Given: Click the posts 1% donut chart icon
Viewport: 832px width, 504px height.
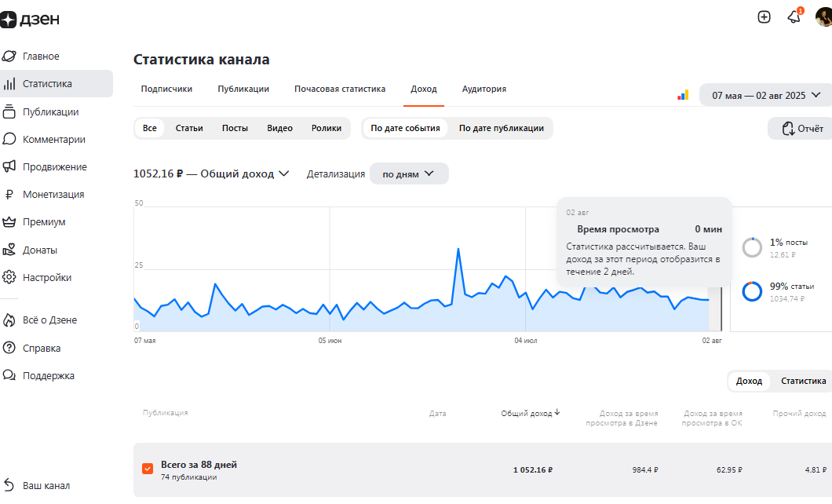Looking at the screenshot, I should [x=752, y=248].
